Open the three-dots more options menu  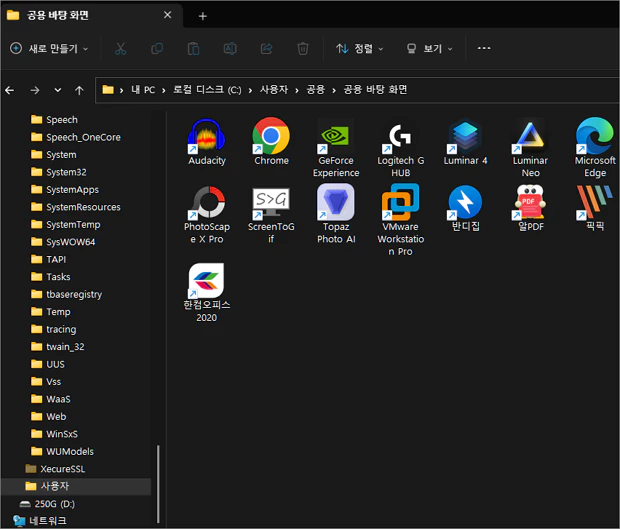484,48
